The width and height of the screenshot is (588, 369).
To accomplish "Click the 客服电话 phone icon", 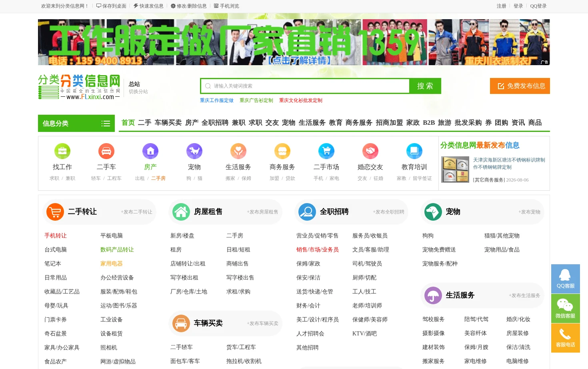I will tap(566, 338).
